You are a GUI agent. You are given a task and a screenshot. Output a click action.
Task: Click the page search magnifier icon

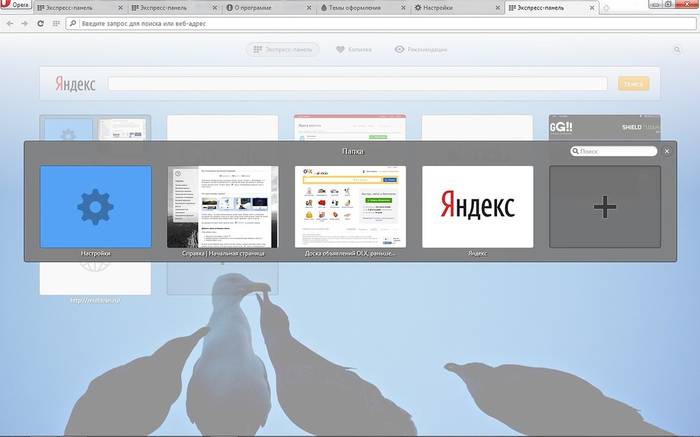pos(677,50)
